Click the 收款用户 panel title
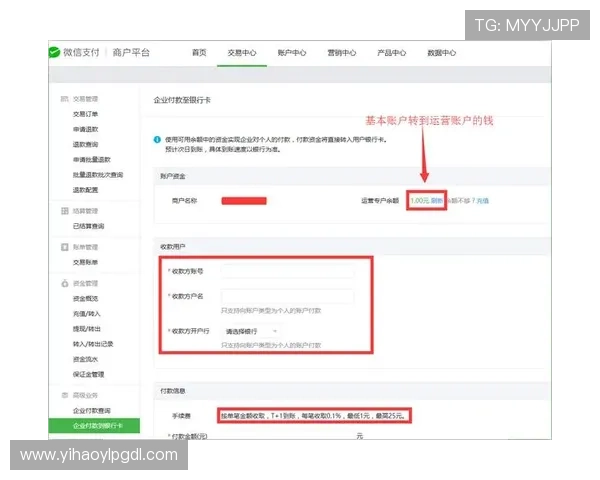The width and height of the screenshot is (600, 480). (x=173, y=247)
